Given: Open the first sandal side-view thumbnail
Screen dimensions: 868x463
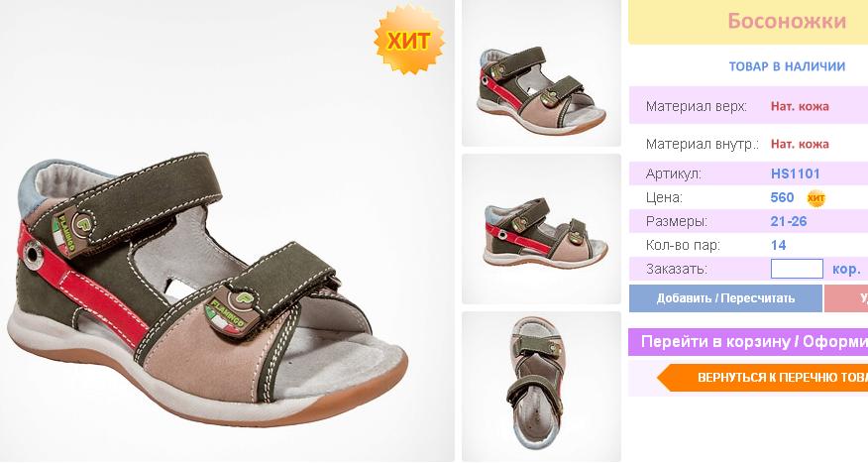Looking at the screenshot, I should 541,73.
